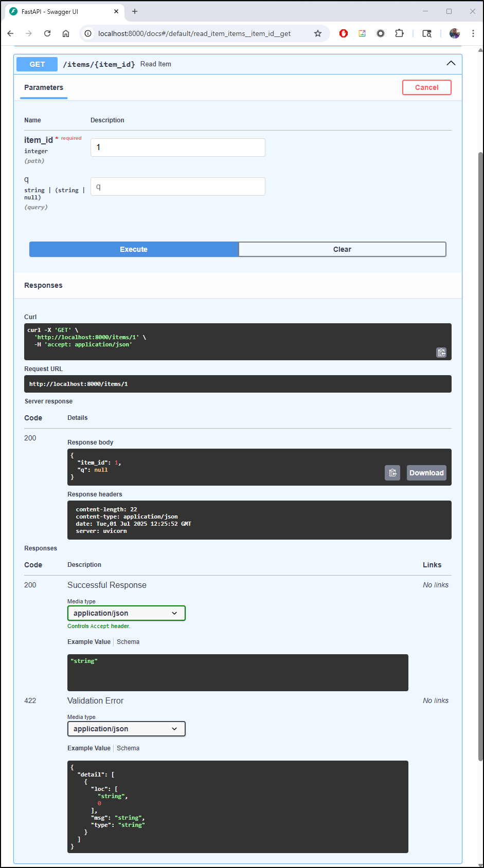Click the browser profile avatar
The width and height of the screenshot is (484, 868).
454,33
